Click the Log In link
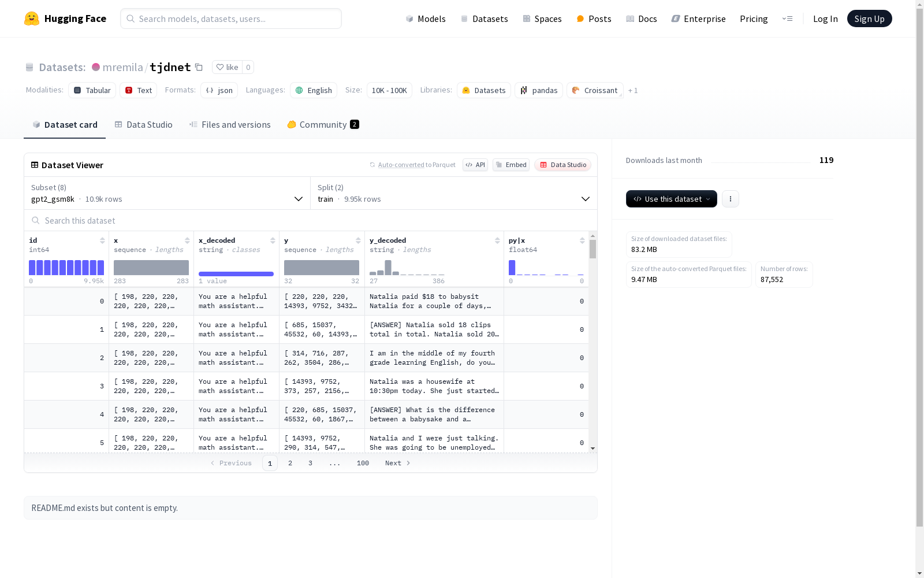Screen dimensions: 924x578 (x=825, y=18)
